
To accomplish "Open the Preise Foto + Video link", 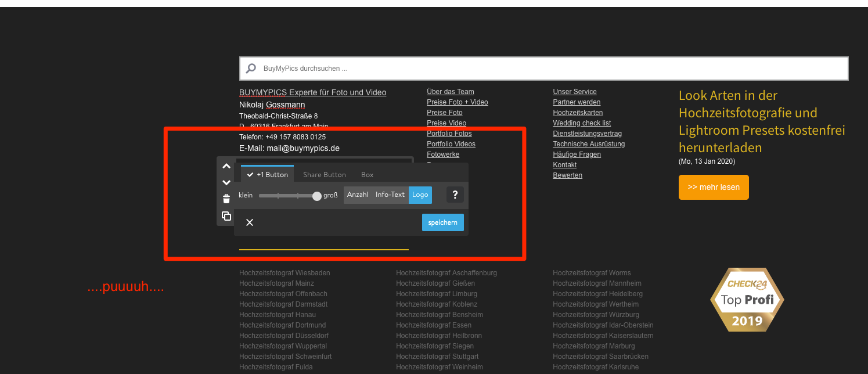I will (x=457, y=102).
